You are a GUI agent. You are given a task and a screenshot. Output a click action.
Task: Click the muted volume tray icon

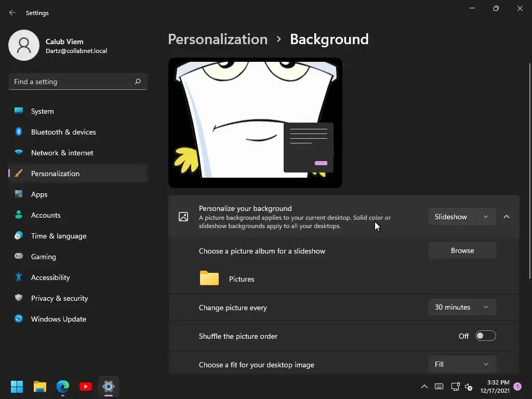[469, 387]
